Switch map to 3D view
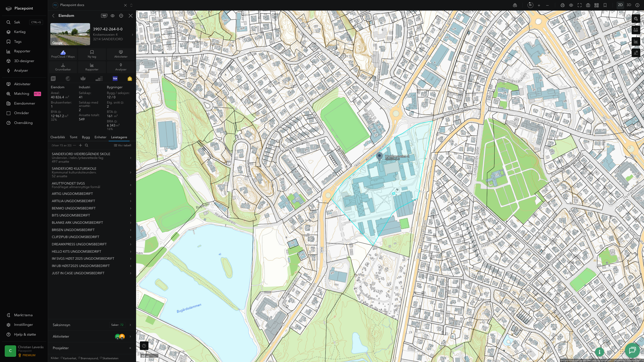Image resolution: width=644 pixels, height=362 pixels. [x=629, y=5]
